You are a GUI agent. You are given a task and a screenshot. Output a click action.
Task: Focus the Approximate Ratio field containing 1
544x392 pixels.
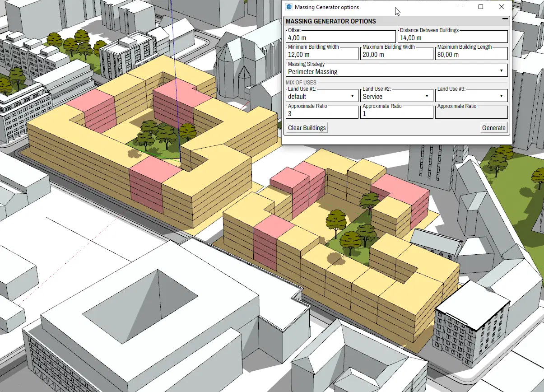click(x=397, y=112)
